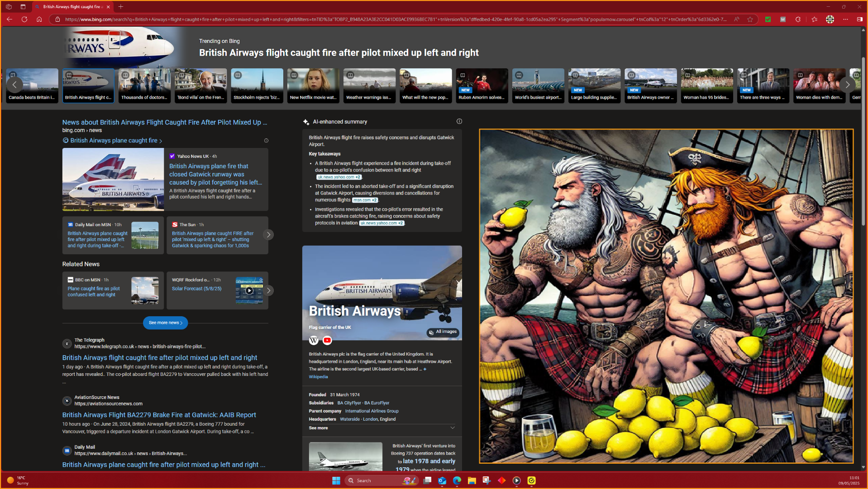Start Read aloud from the address bar

[737, 19]
